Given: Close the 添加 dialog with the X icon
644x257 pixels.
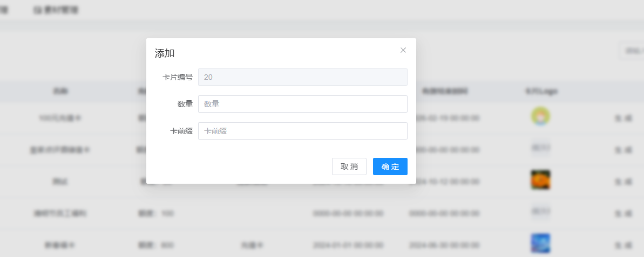Looking at the screenshot, I should pos(403,50).
